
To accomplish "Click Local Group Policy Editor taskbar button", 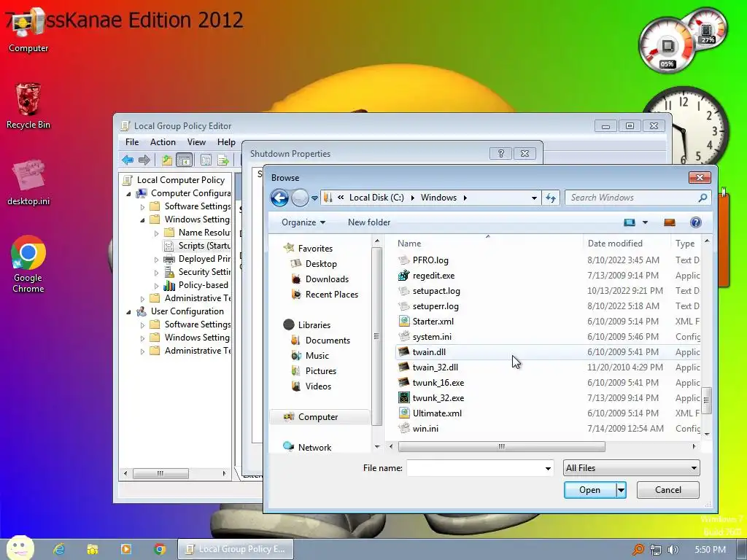I will pos(236,549).
